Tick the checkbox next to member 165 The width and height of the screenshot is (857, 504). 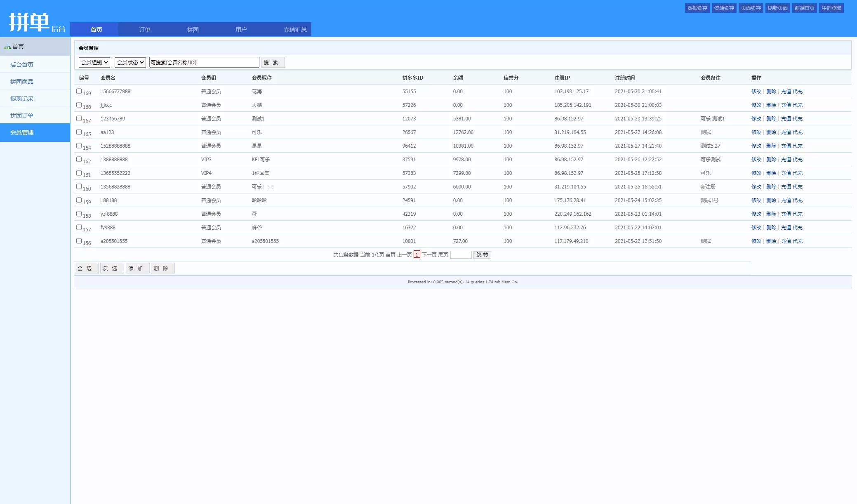click(x=79, y=132)
